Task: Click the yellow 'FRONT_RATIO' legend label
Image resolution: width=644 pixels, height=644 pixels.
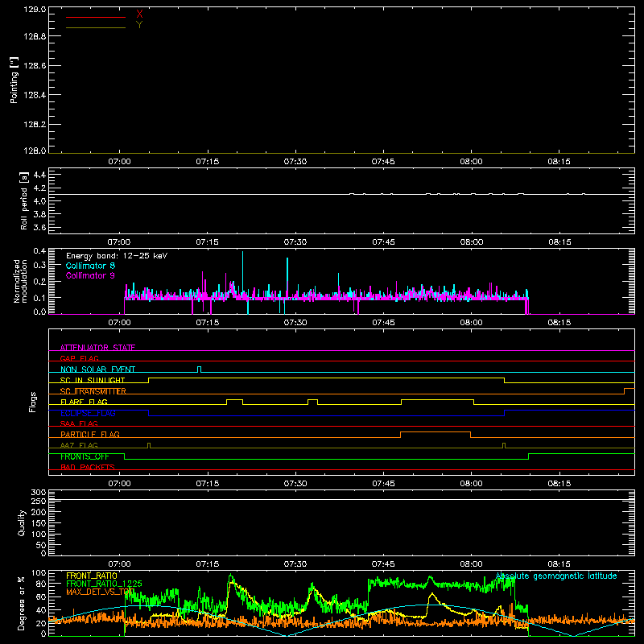Action: [92, 576]
